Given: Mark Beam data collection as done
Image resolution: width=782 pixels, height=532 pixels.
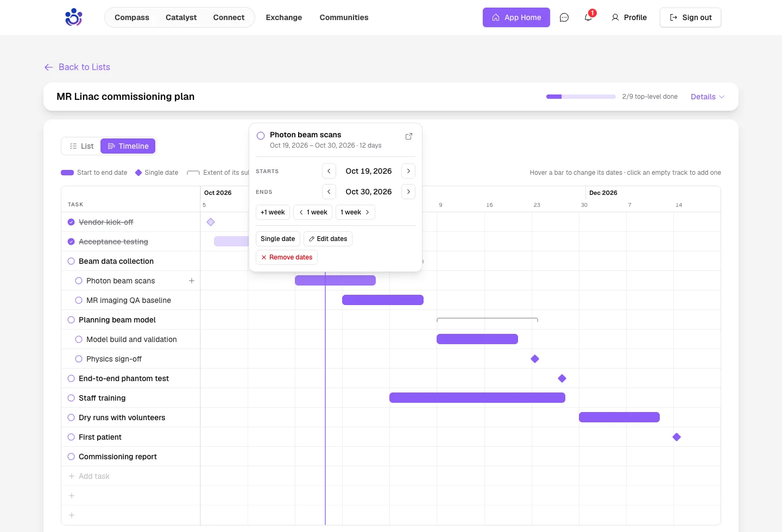Looking at the screenshot, I should (71, 261).
